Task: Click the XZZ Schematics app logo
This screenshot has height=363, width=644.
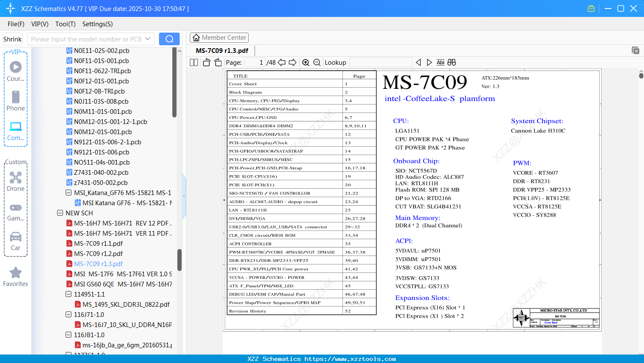Action: [11, 8]
